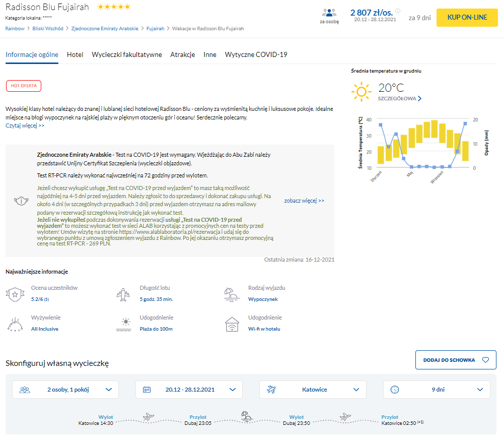This screenshot has width=504, height=441.
Task: Click the 'Czytaj więcej >>' link
Action: click(25, 125)
